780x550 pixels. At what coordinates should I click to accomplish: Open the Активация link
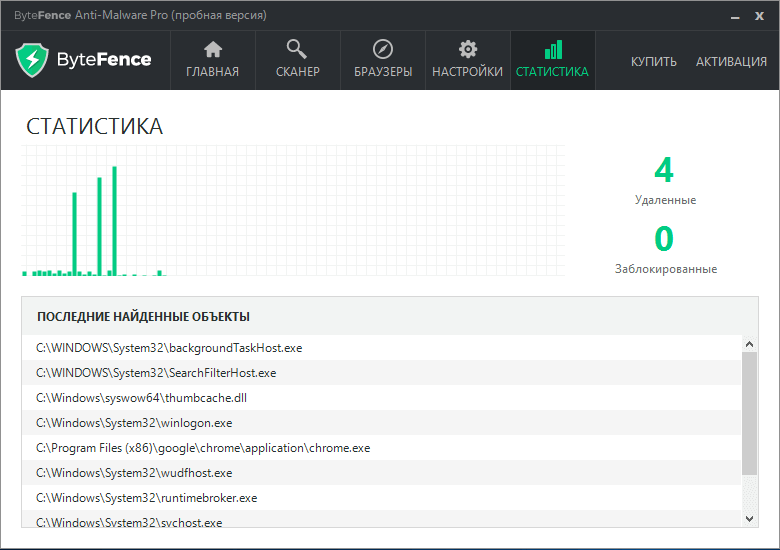[x=731, y=61]
